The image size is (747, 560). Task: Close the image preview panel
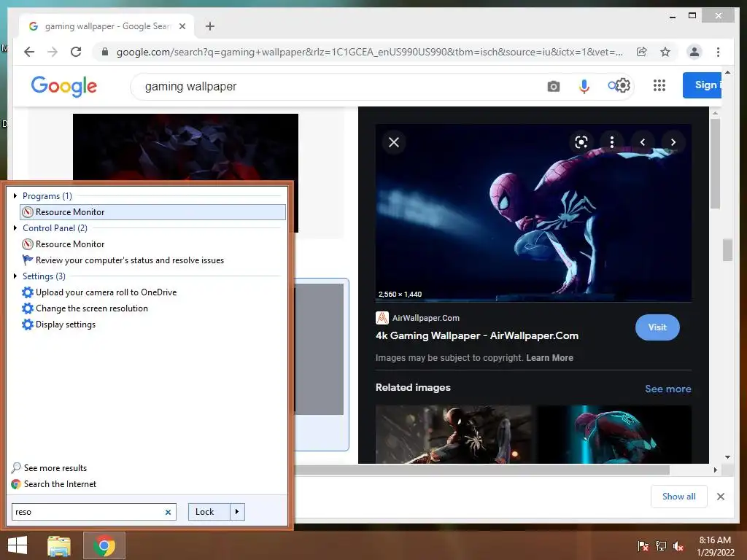393,142
